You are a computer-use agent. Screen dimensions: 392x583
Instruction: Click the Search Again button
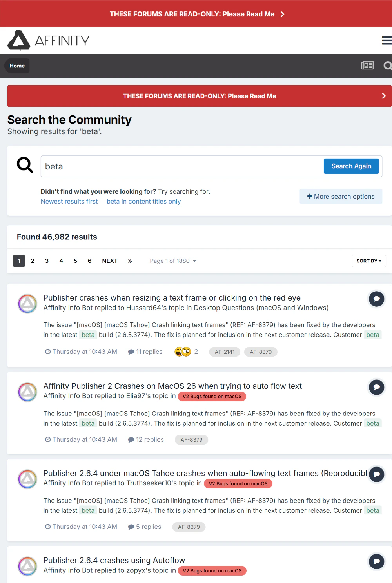(x=351, y=166)
